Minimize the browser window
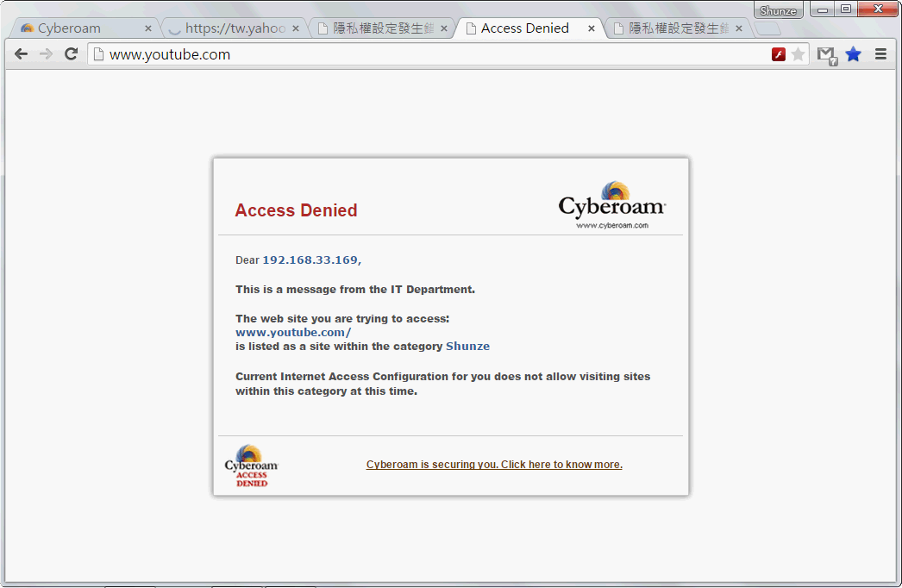The height and width of the screenshot is (588, 902). click(x=824, y=9)
